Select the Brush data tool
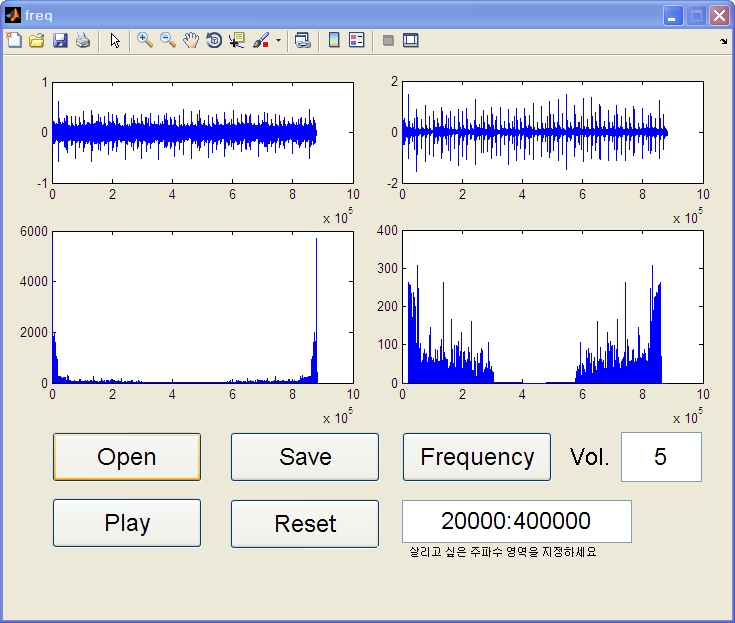This screenshot has width=735, height=623. (x=261, y=40)
